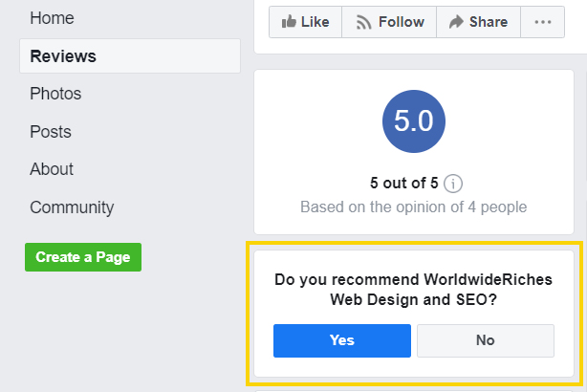Answer No to the recommend question

[486, 340]
